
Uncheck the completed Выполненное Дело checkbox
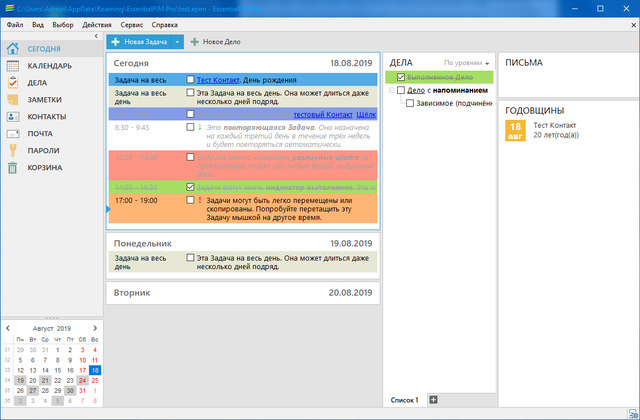coord(401,77)
